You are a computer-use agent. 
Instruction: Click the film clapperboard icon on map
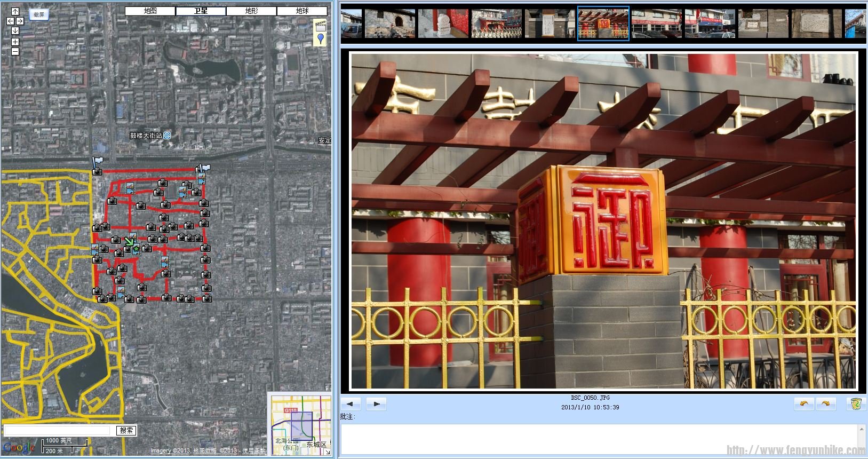pos(320,25)
